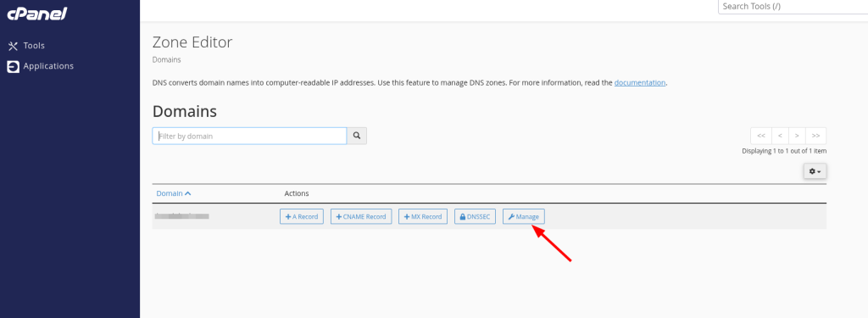Add a CNAME Record for the domain
The image size is (868, 318).
click(361, 216)
